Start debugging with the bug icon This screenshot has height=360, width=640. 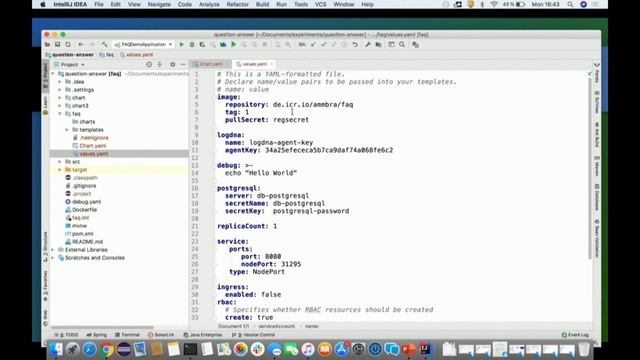(x=192, y=44)
